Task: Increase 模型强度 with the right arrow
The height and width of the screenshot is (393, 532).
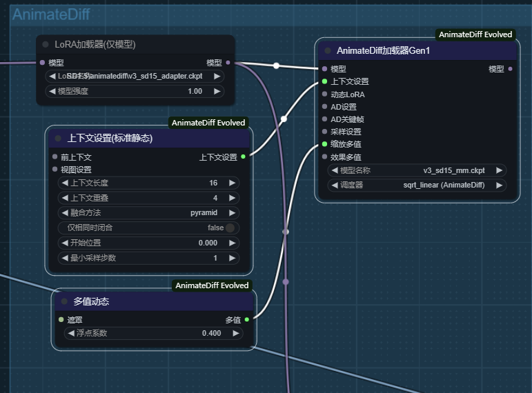Action: [x=217, y=91]
